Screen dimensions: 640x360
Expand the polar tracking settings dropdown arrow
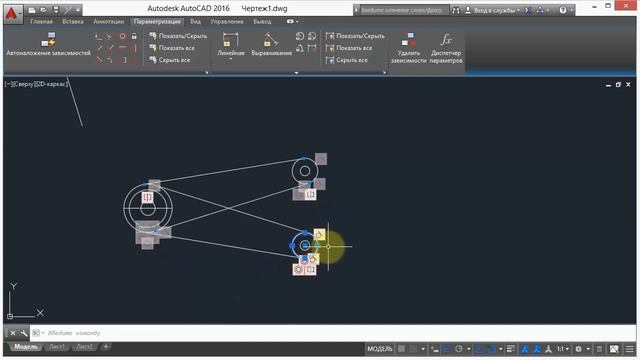pos(468,349)
